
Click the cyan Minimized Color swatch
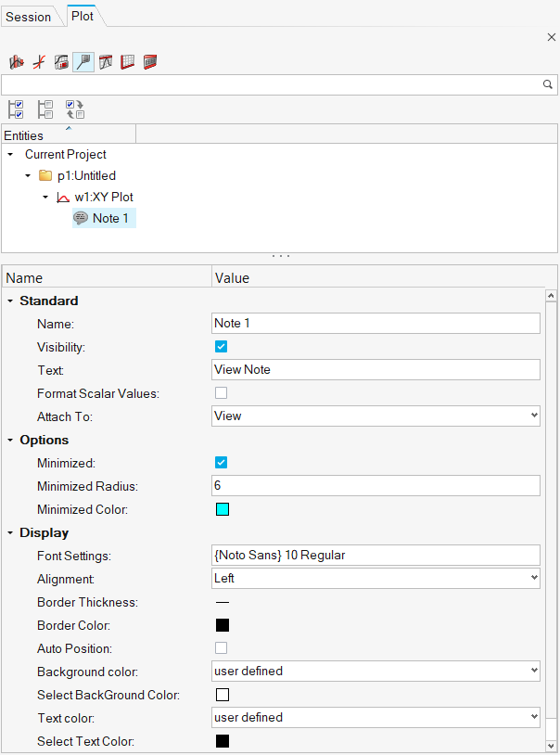[222, 509]
